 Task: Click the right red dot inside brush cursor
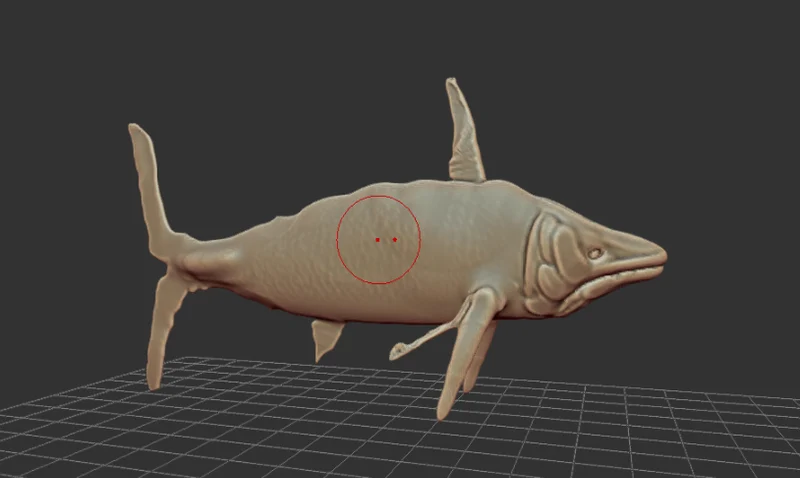click(395, 239)
